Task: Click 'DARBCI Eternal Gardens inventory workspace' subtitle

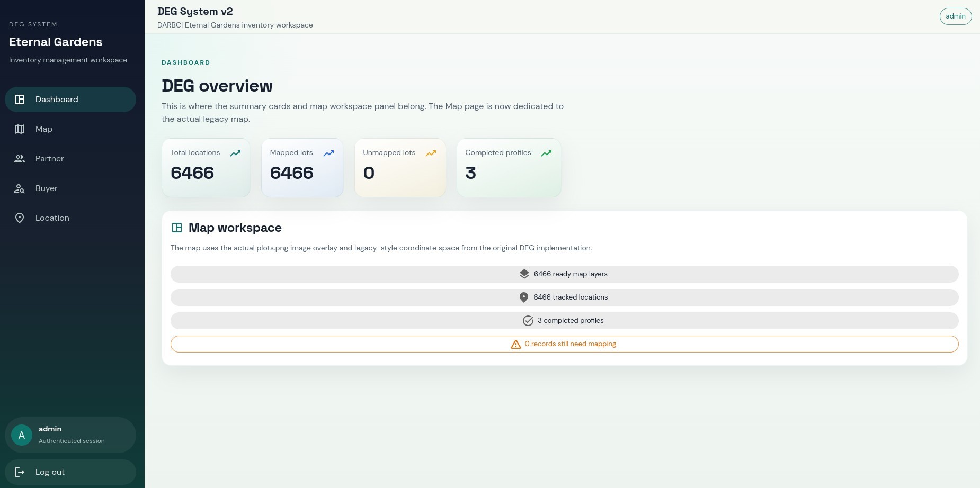Action: (235, 25)
